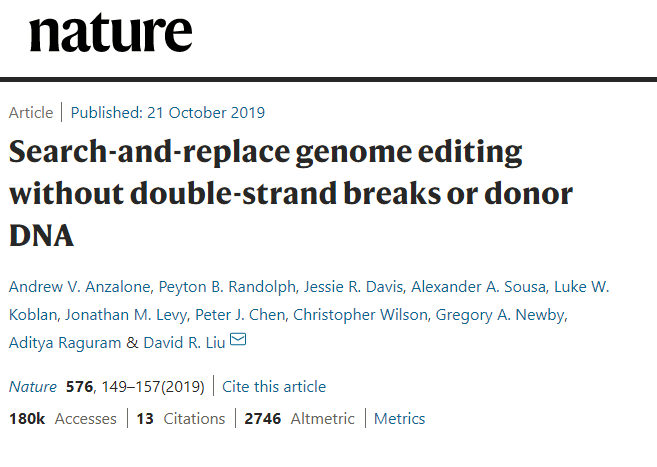Click the envelope icon beside David R. Liu
The image size is (657, 467).
coord(238,339)
